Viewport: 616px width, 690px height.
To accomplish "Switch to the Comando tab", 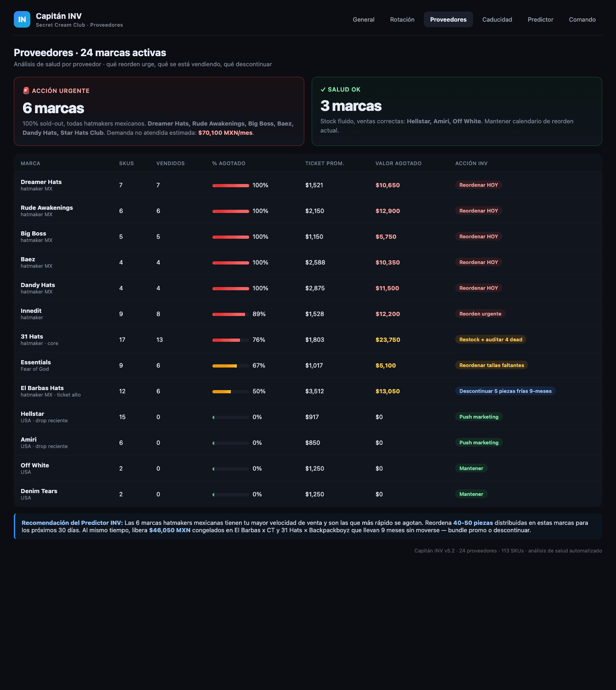I will tap(582, 19).
